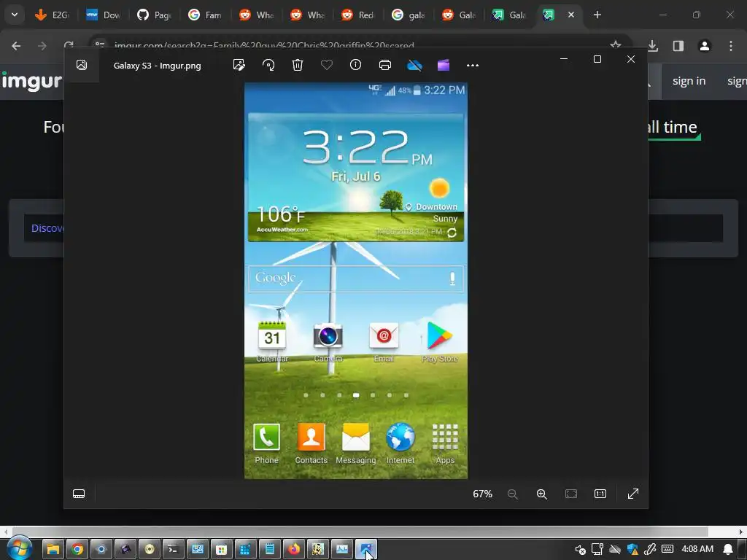Open the notifications bell in tray

tap(728, 549)
